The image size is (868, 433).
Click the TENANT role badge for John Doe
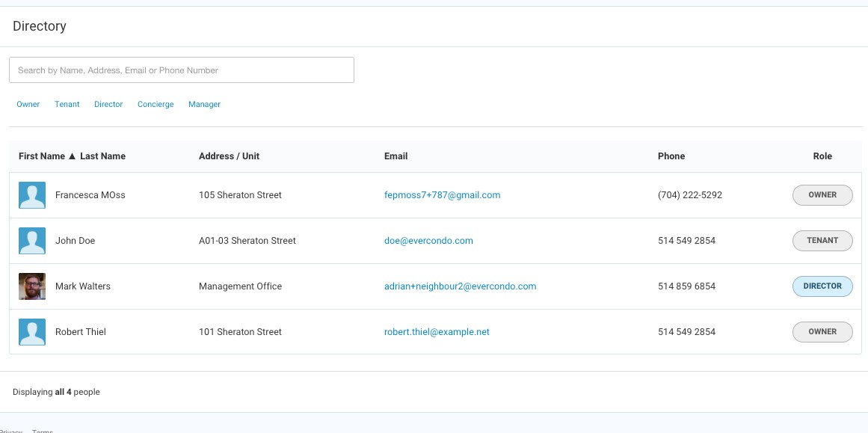[x=822, y=240]
